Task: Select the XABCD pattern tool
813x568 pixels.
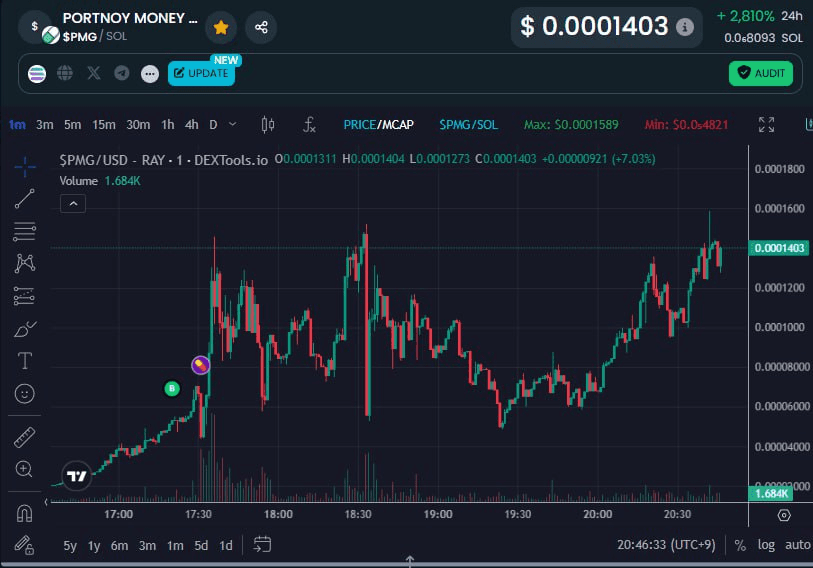Action: point(24,264)
